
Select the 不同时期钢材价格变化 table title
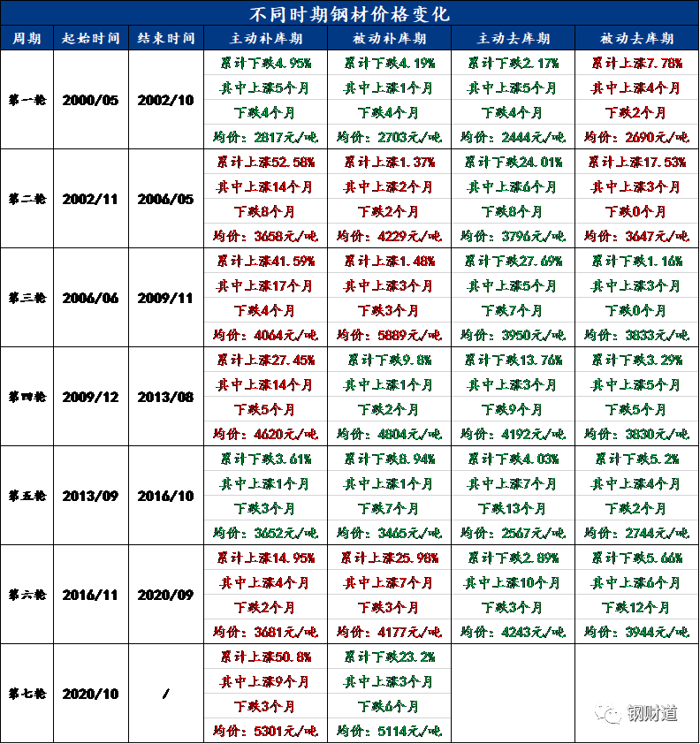[x=350, y=14]
